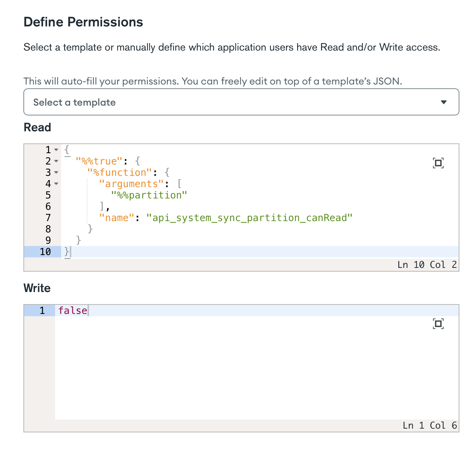
Task: Click the template dropdown caret arrow
Action: pyautogui.click(x=444, y=102)
